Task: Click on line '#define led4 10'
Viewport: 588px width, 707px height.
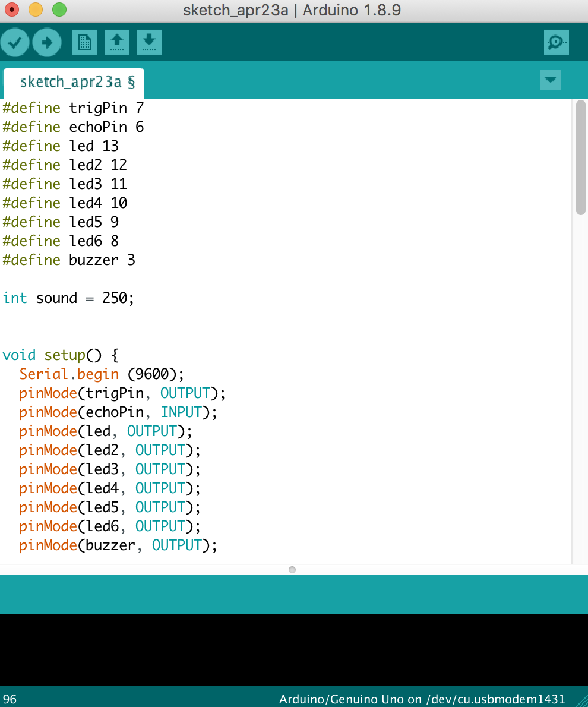Action: pos(65,203)
